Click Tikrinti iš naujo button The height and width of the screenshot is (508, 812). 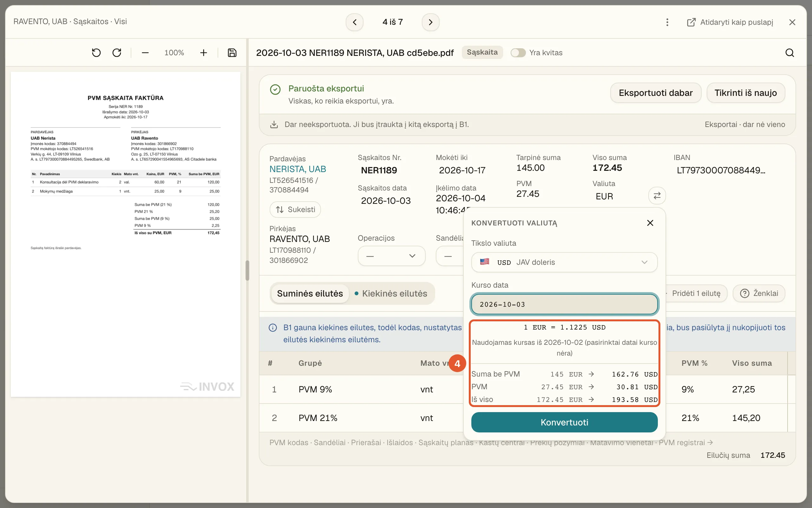coord(746,93)
